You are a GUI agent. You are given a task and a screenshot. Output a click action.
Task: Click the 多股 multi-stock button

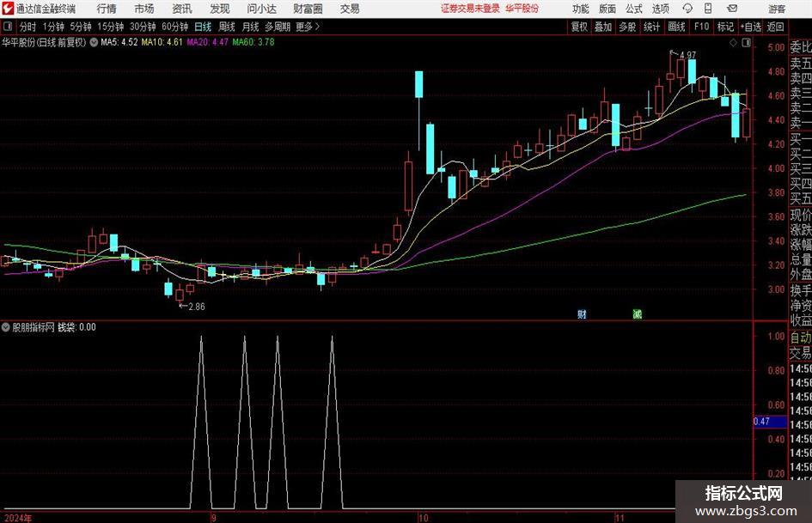627,27
